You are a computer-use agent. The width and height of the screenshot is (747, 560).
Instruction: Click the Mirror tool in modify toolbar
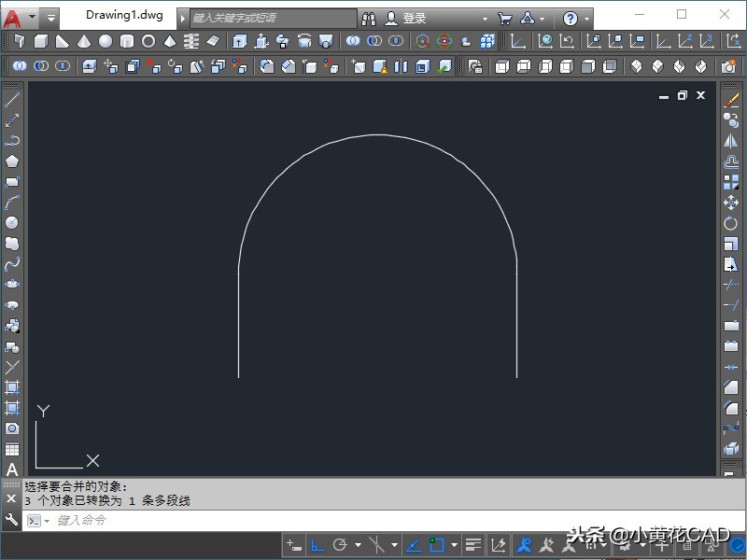[731, 141]
